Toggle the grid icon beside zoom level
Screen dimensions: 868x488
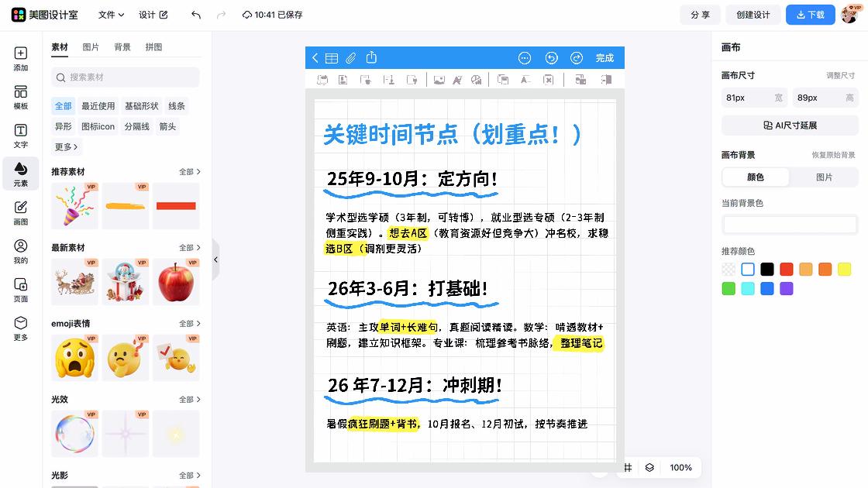pos(628,468)
